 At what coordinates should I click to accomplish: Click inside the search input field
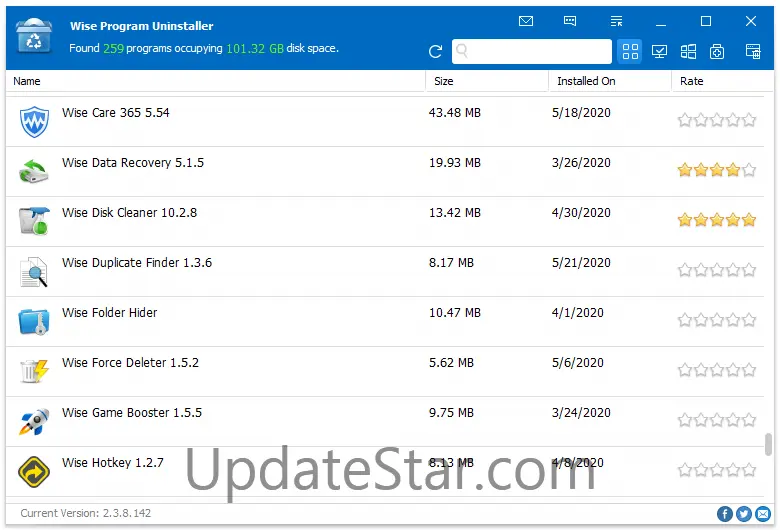(x=532, y=51)
